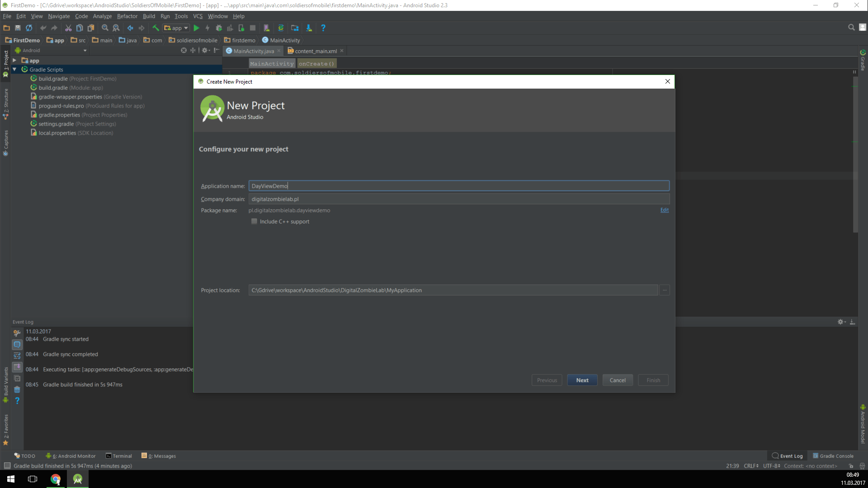The image size is (868, 488).
Task: Click Next in Create New Project dialog
Action: tap(582, 380)
